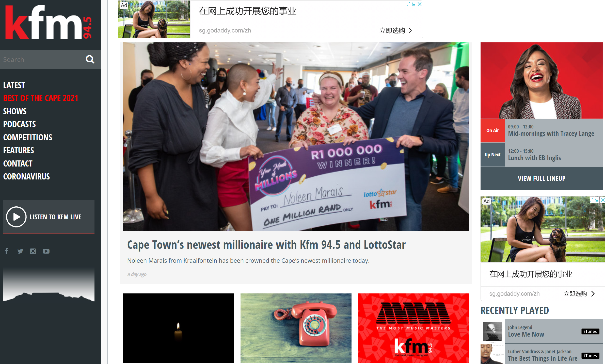
Task: Open Cape Town's newest millionaire headline
Action: tap(266, 245)
